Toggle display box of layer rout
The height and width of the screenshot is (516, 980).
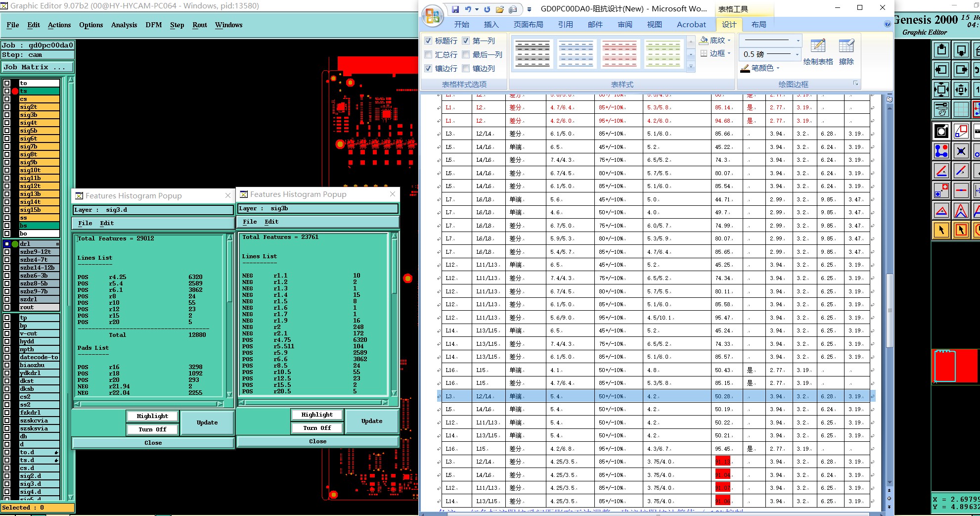coord(7,307)
